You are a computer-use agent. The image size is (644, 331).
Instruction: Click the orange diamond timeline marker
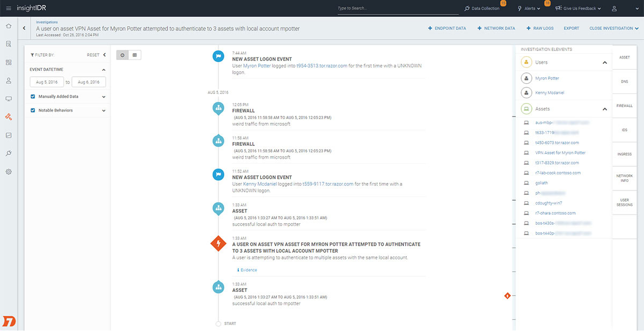[x=507, y=295]
